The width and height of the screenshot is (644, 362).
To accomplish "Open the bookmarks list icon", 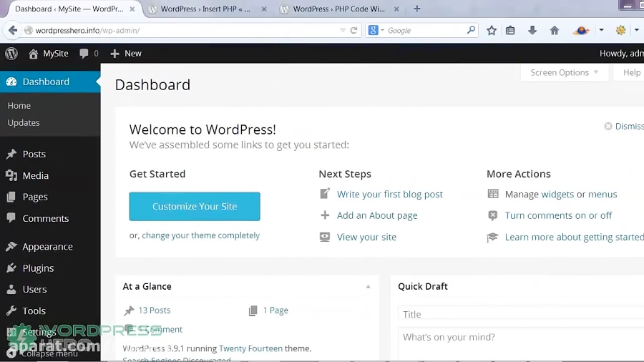I will (x=510, y=30).
